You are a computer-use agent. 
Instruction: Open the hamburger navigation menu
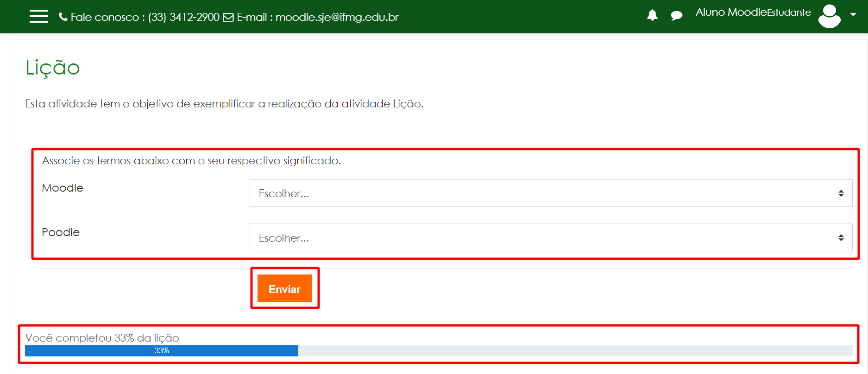tap(39, 16)
